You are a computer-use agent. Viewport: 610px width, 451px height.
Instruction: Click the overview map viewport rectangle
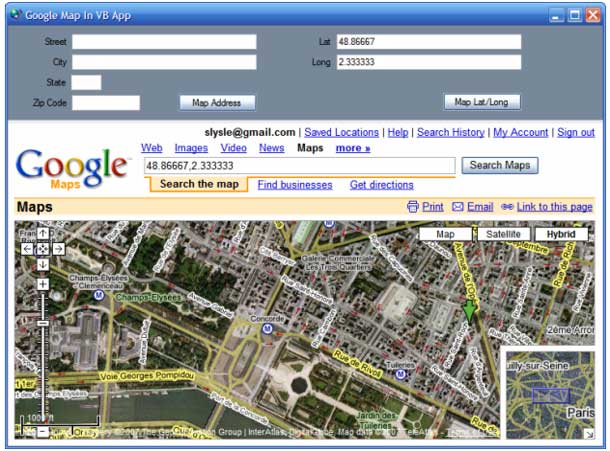[x=551, y=396]
